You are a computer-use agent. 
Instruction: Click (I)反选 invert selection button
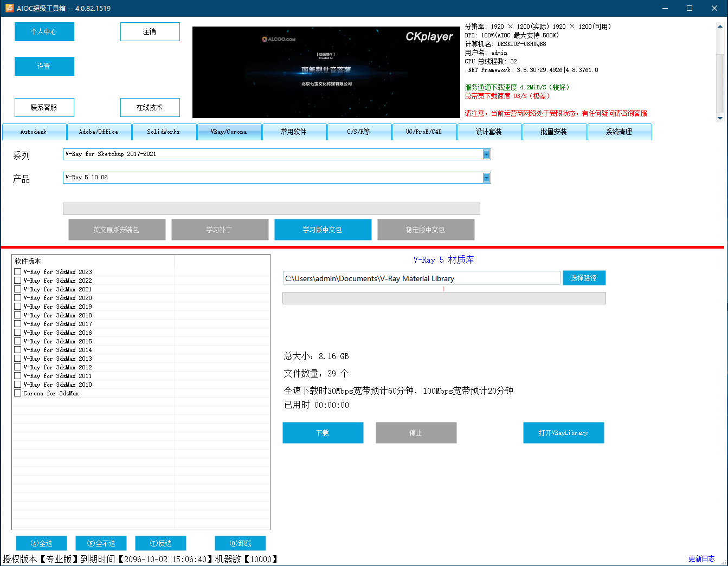(161, 543)
